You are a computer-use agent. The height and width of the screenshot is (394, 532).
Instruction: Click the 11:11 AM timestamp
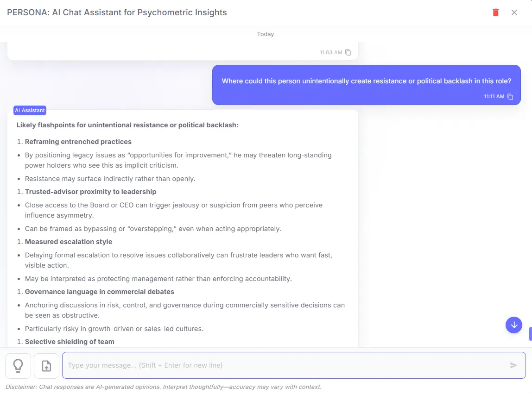point(495,97)
